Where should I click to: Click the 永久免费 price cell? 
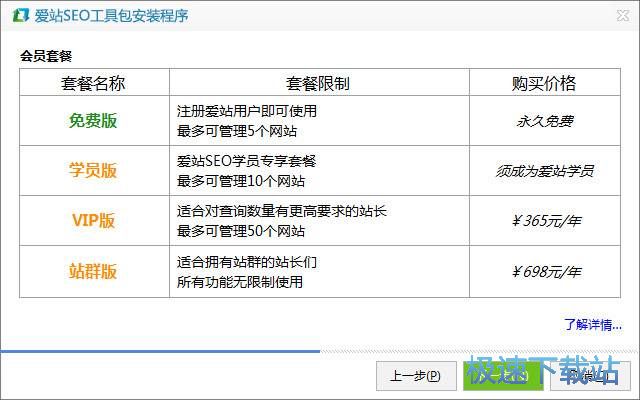[x=545, y=121]
